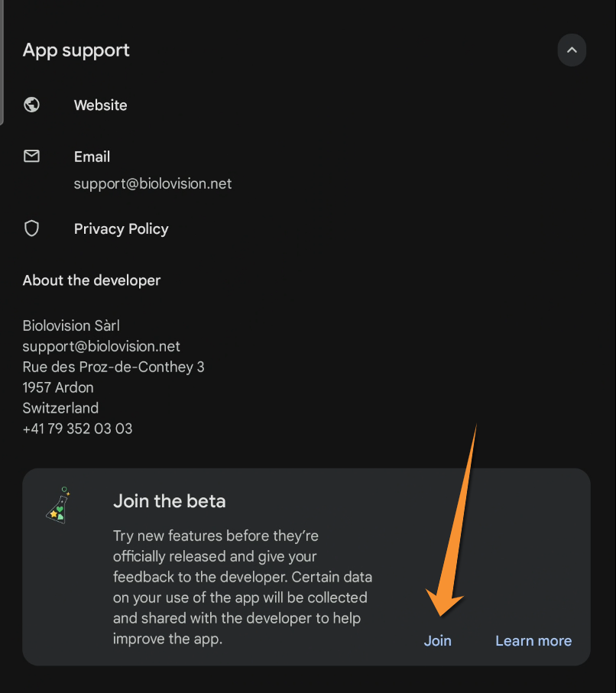Click the envelope icon beside Email
The image size is (616, 693).
31,156
